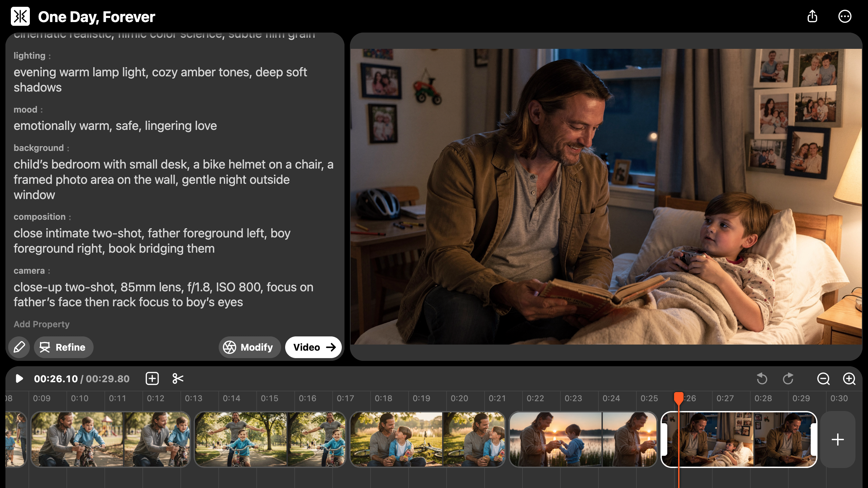Click Add Property link
The width and height of the screenshot is (868, 488).
pyautogui.click(x=41, y=324)
